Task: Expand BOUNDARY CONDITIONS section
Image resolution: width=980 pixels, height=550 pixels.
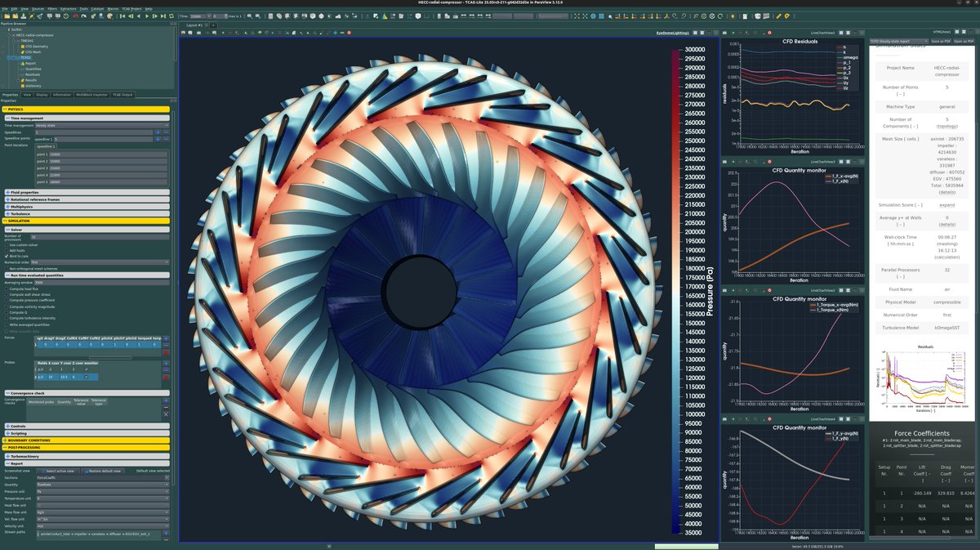Action: [x=86, y=440]
